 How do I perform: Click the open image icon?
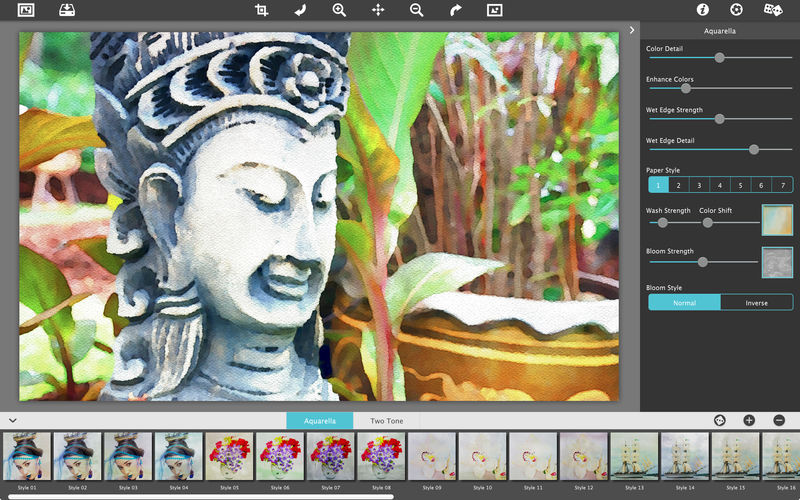click(26, 10)
